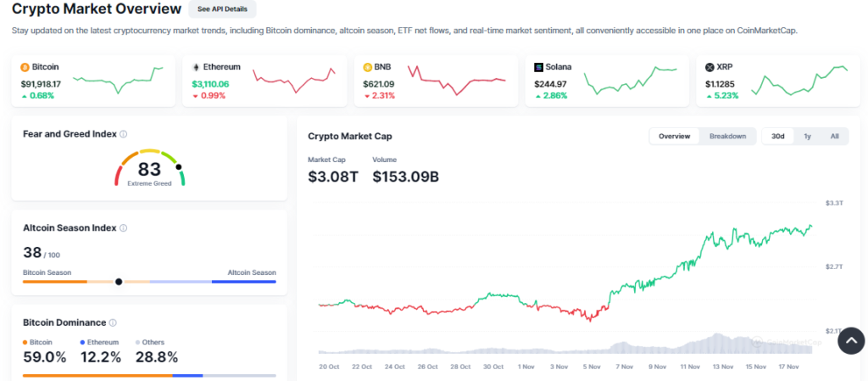This screenshot has width=868, height=381.
Task: Click the $153.09B volume value
Action: point(406,176)
